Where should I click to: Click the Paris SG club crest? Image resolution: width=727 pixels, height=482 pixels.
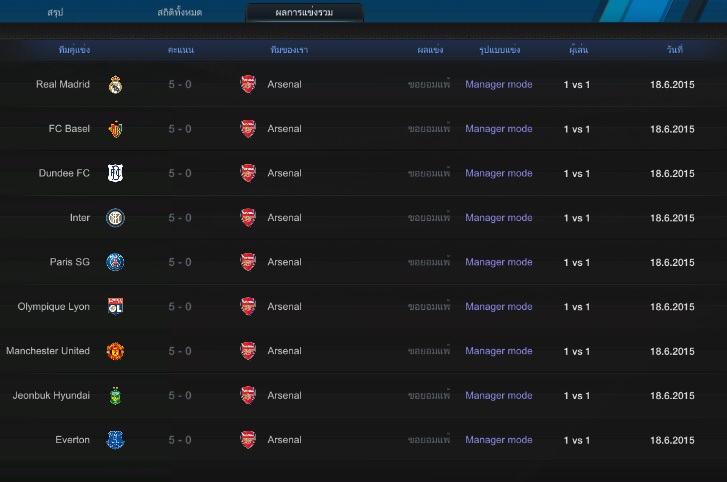point(115,262)
